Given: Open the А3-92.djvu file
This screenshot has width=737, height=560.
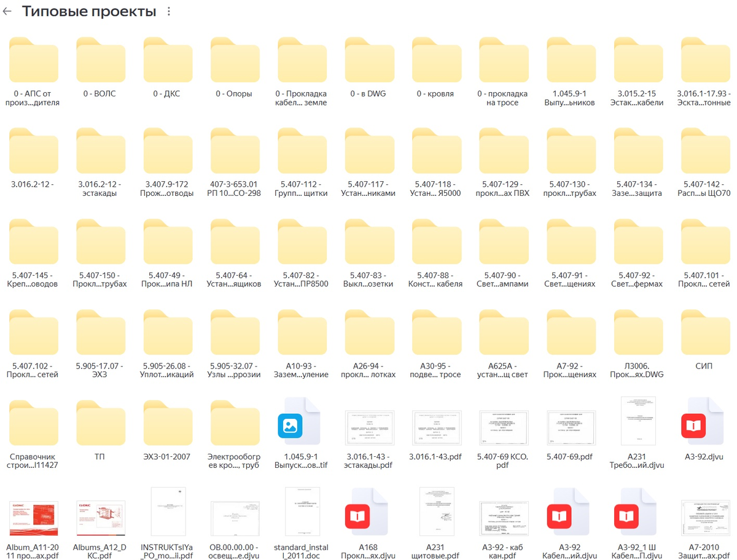Looking at the screenshot, I should click(703, 421).
